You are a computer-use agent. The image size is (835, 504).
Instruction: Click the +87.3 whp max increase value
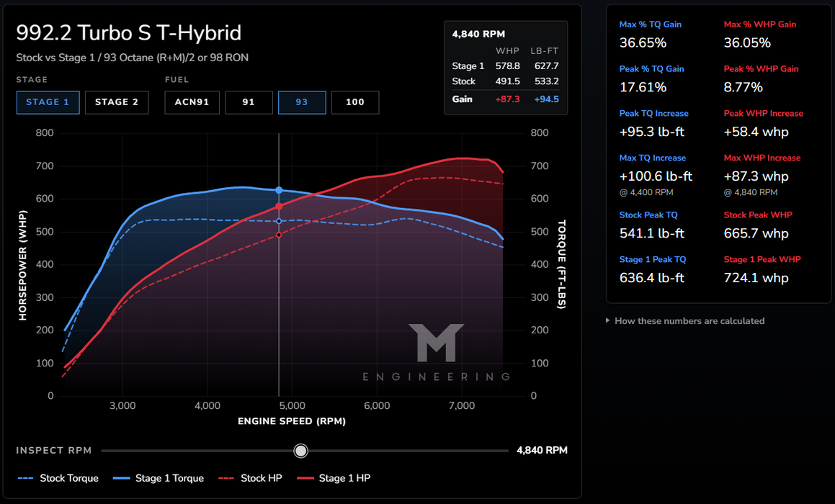pos(756,176)
